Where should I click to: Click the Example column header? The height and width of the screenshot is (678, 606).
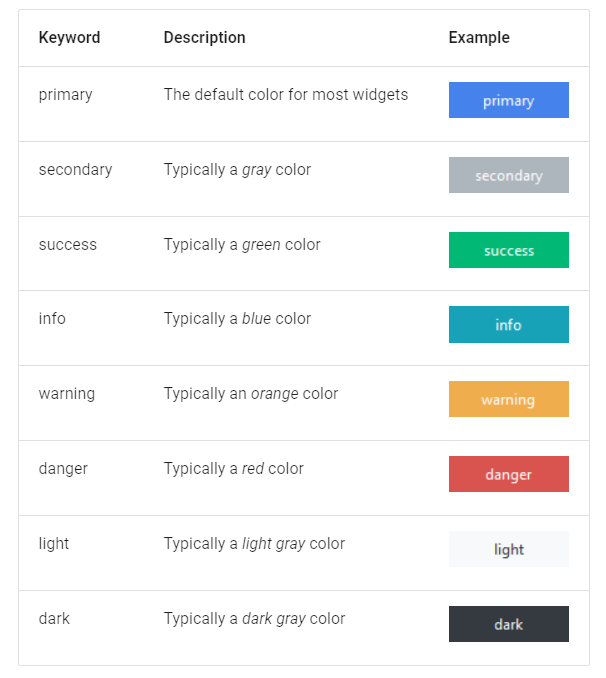coord(479,38)
